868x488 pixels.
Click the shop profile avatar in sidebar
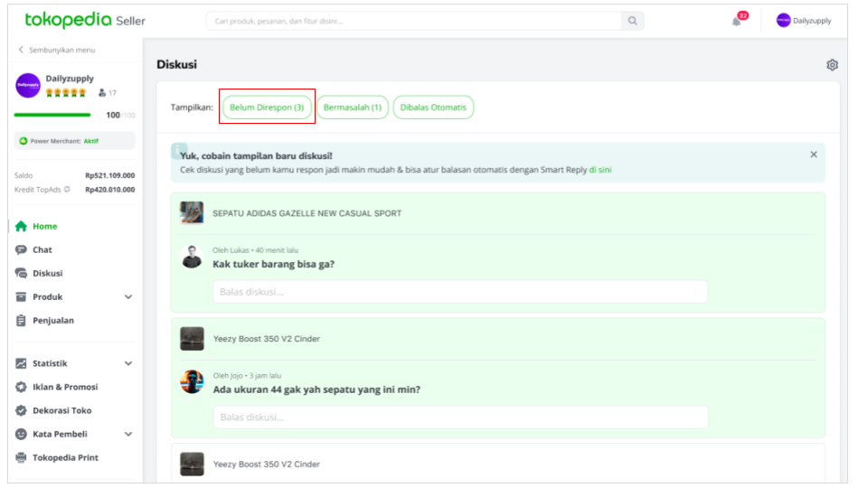click(x=28, y=85)
